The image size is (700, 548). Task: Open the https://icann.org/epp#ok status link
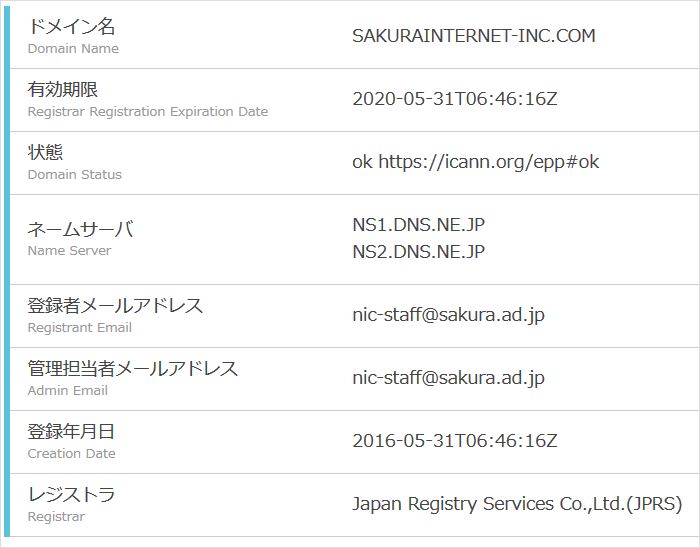pos(489,162)
